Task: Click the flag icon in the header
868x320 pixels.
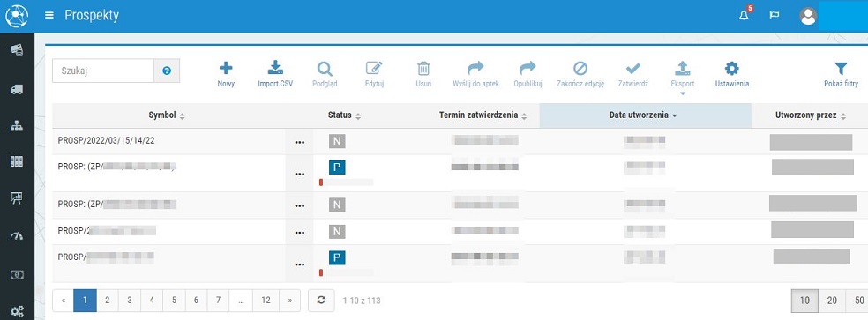Action: pos(774,16)
